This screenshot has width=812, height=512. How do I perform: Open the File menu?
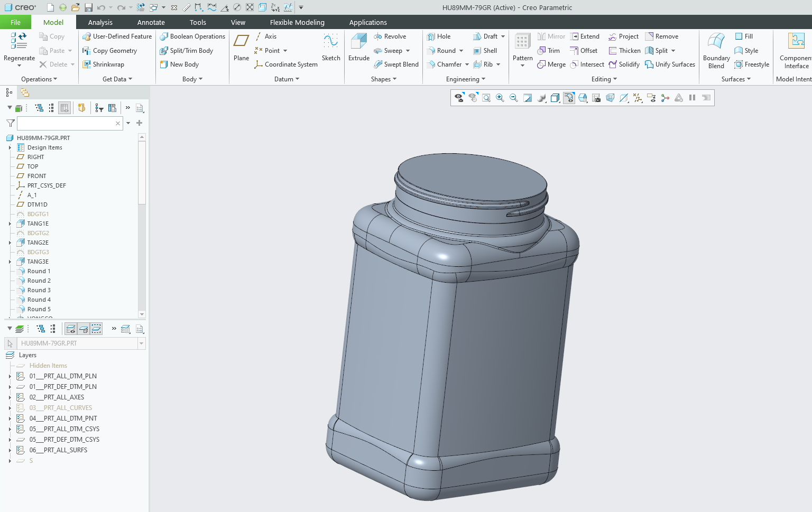[15, 22]
